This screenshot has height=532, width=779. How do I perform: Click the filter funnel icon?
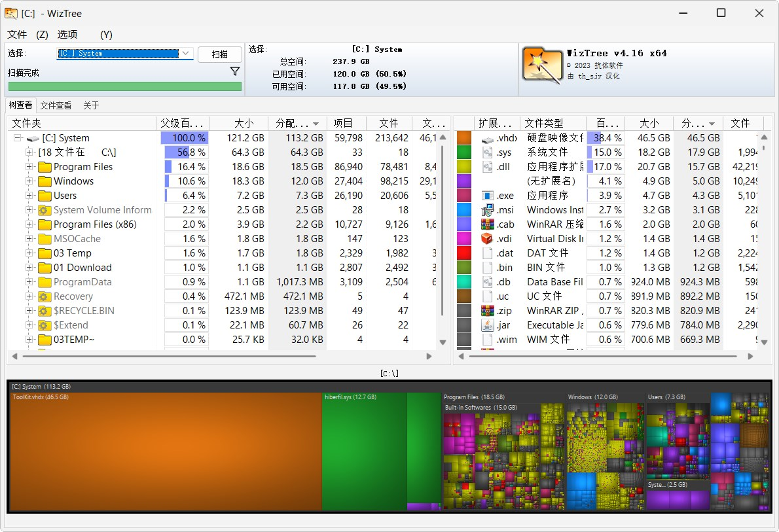click(234, 71)
